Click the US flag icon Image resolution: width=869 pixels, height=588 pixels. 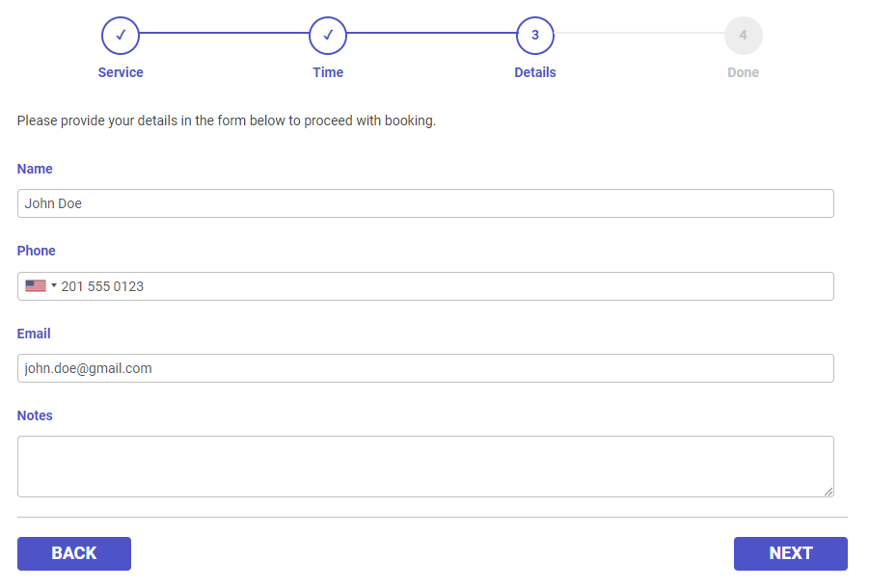click(x=36, y=286)
